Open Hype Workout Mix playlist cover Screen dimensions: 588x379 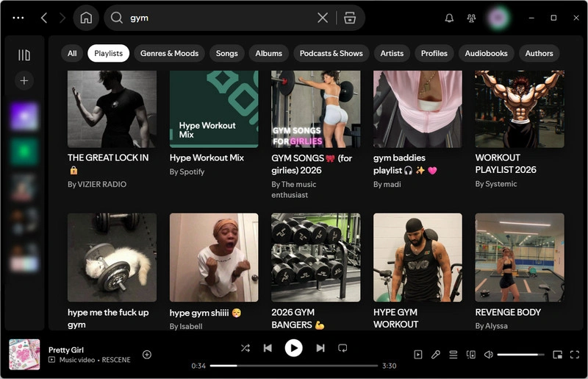[214, 109]
